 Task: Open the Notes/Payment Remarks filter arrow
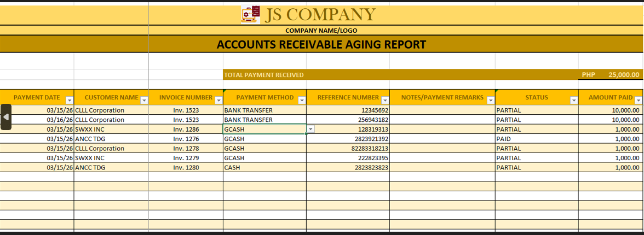(490, 100)
